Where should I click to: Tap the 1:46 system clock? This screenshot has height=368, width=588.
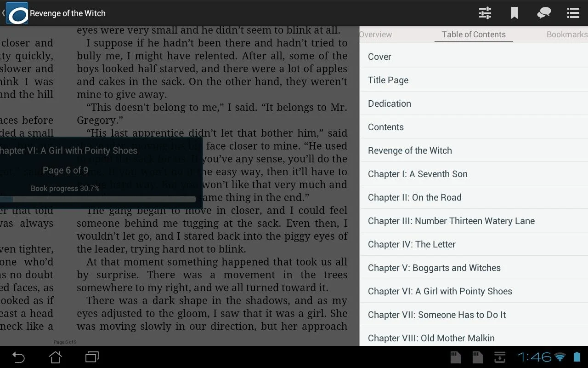[535, 357]
